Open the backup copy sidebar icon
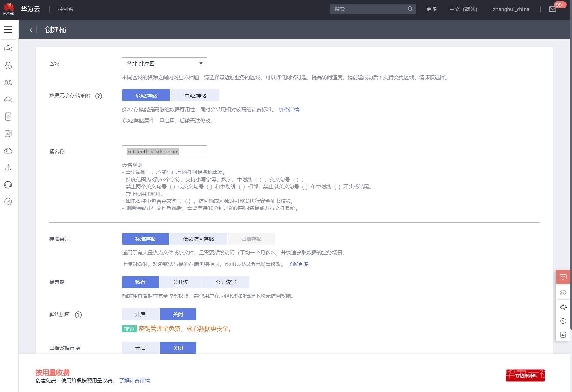 click(8, 134)
